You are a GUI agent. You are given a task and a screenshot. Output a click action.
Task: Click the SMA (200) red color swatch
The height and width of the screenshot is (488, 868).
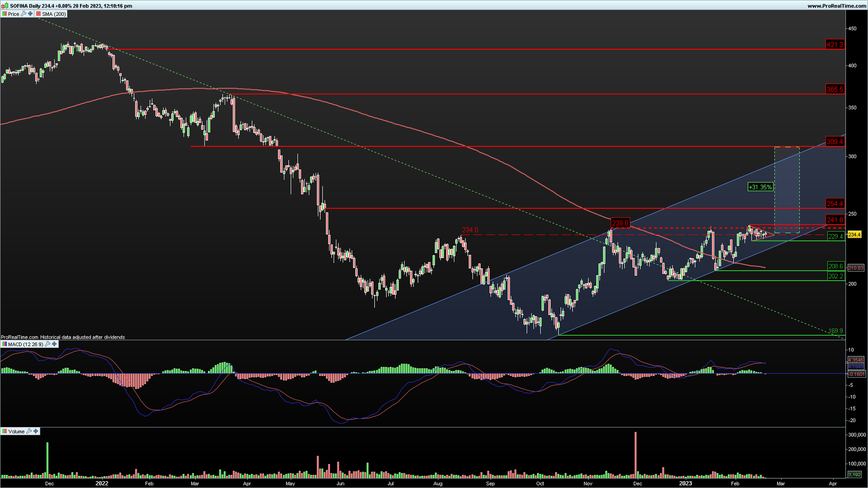pos(39,14)
